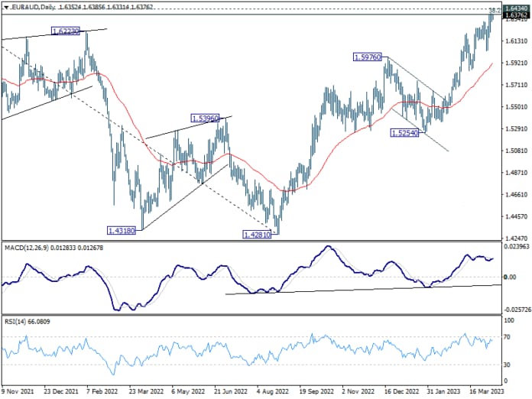
Task: Click 1.55010 on the price axis
Action: pos(517,107)
